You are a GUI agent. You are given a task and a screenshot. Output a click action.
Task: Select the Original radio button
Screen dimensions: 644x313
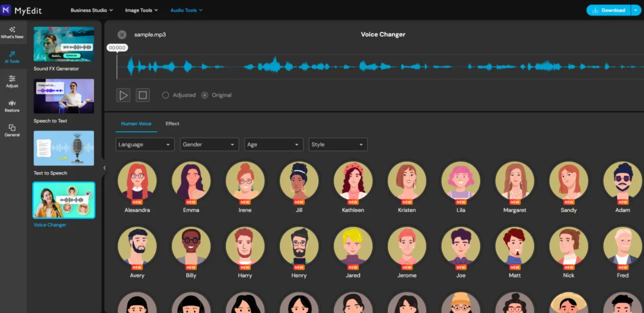point(205,95)
